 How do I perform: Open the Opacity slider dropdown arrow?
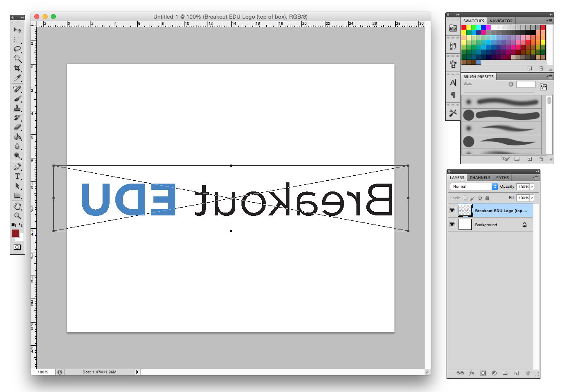(532, 187)
